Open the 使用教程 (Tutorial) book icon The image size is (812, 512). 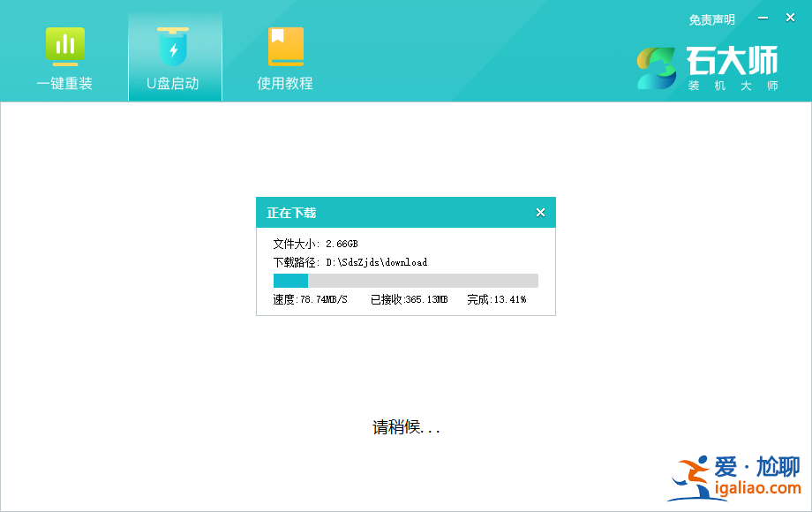[283, 56]
